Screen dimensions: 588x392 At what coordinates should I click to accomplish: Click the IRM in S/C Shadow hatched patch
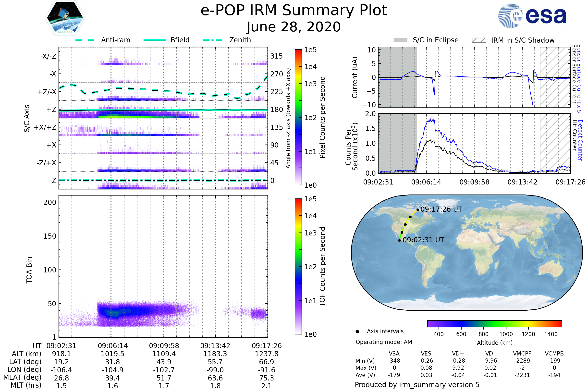point(479,40)
